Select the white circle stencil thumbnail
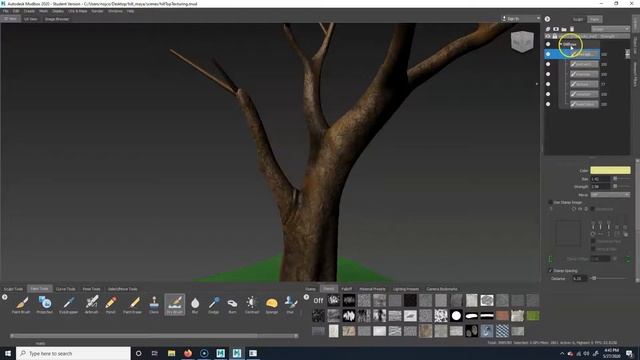The height and width of the screenshot is (360, 640). pyautogui.click(x=456, y=316)
